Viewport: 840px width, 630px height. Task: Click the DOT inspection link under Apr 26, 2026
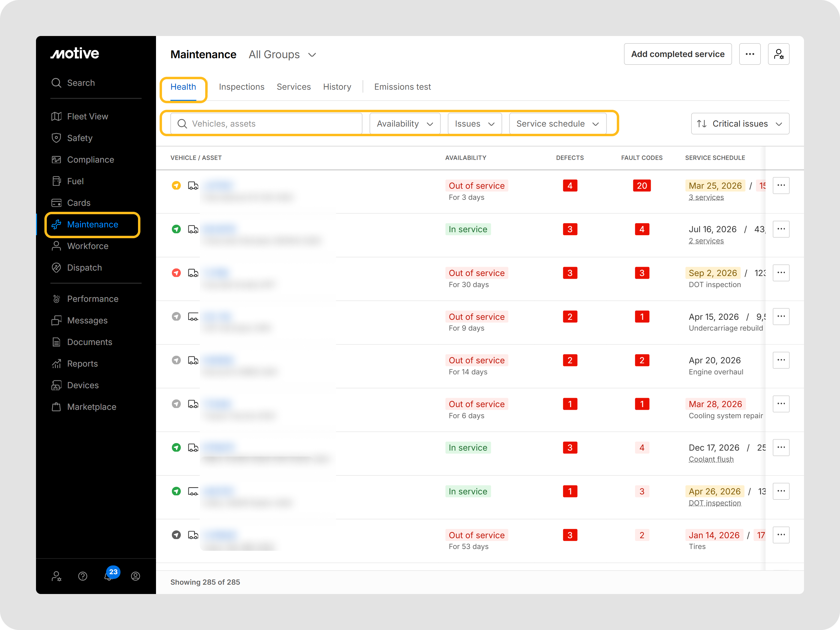point(715,503)
